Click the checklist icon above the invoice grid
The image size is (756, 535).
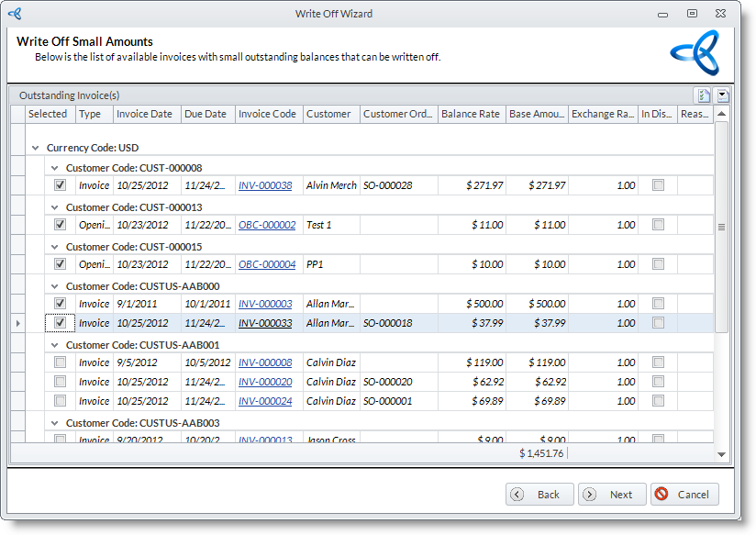[x=704, y=95]
